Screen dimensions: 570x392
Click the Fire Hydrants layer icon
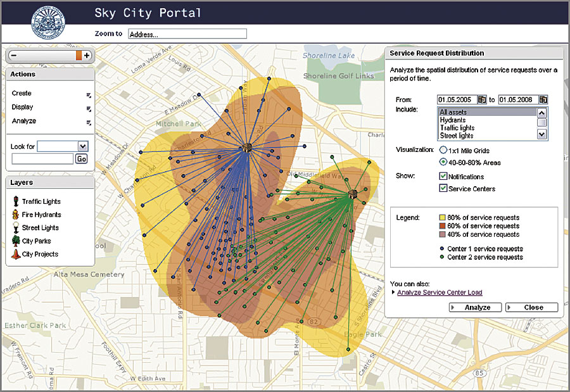tap(15, 215)
